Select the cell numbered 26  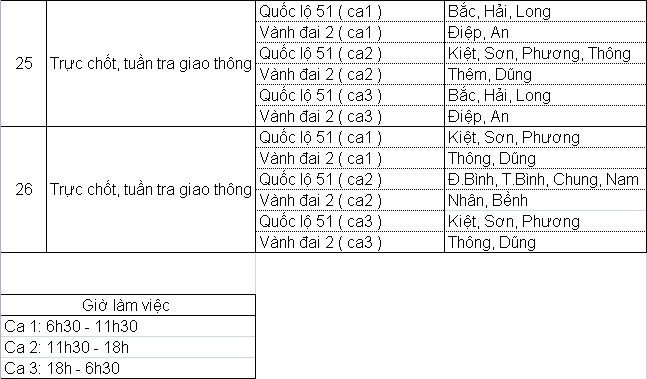pos(24,189)
